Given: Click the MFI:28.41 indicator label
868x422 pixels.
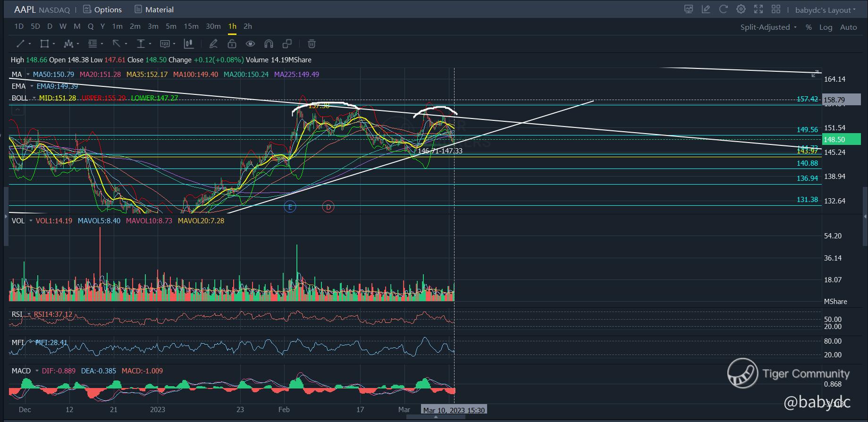Looking at the screenshot, I should tap(51, 342).
